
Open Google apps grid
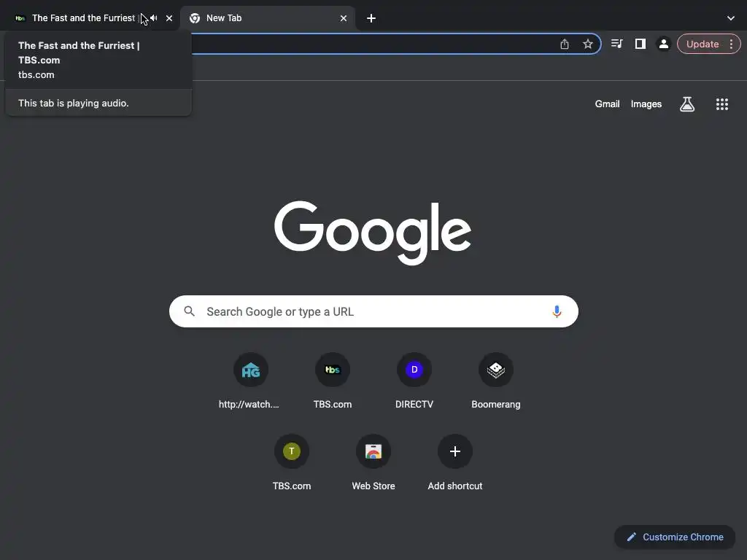pyautogui.click(x=721, y=104)
